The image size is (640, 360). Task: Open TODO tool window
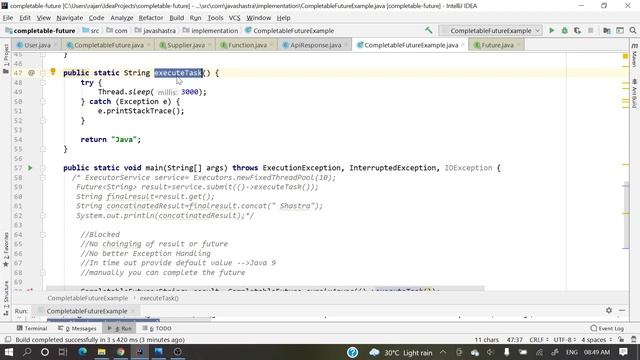click(x=157, y=328)
